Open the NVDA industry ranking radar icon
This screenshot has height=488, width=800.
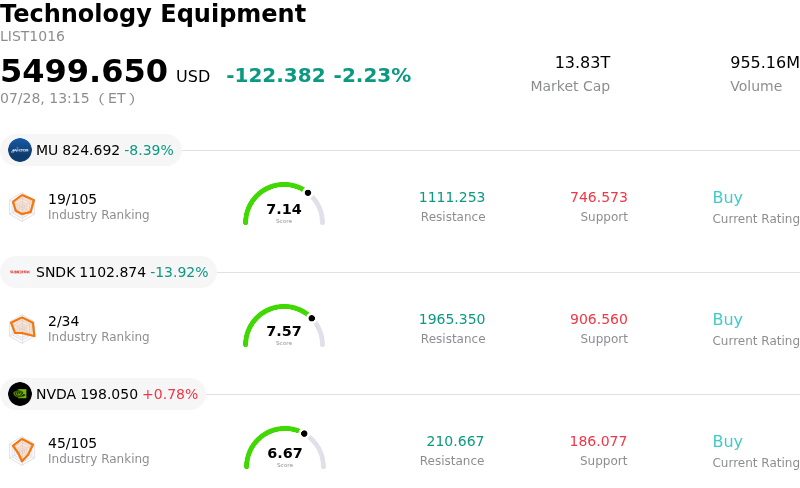22,451
